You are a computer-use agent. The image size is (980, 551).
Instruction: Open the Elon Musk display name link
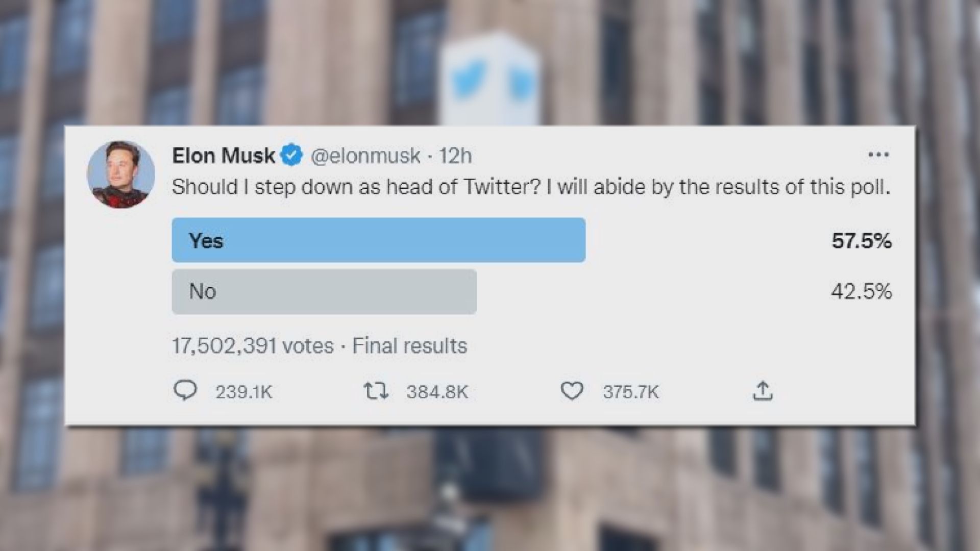tap(224, 156)
